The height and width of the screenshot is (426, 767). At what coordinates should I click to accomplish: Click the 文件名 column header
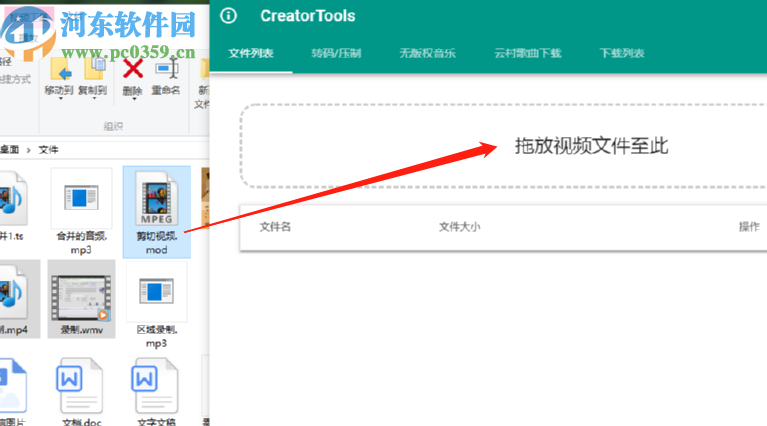[x=275, y=227]
